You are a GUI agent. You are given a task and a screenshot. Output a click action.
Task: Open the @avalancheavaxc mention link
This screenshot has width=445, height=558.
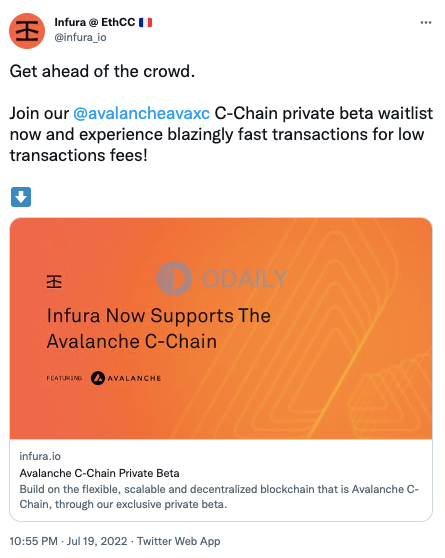141,114
